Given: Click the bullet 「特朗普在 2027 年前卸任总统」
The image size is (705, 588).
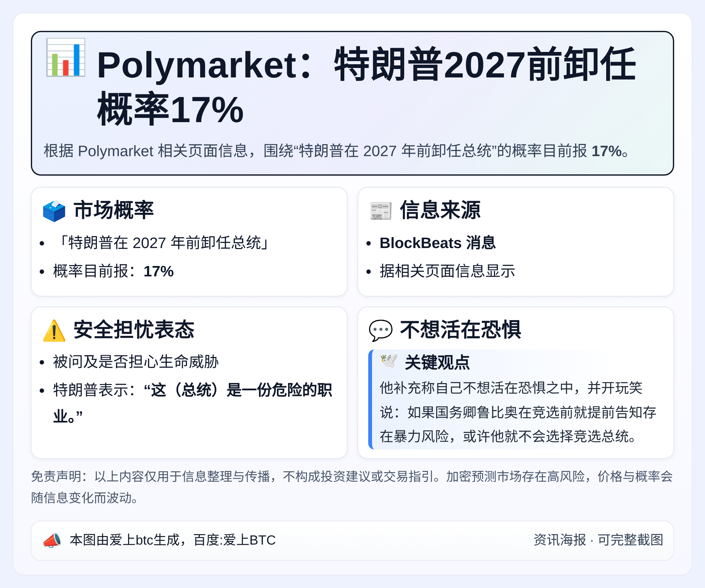Looking at the screenshot, I should 161,243.
